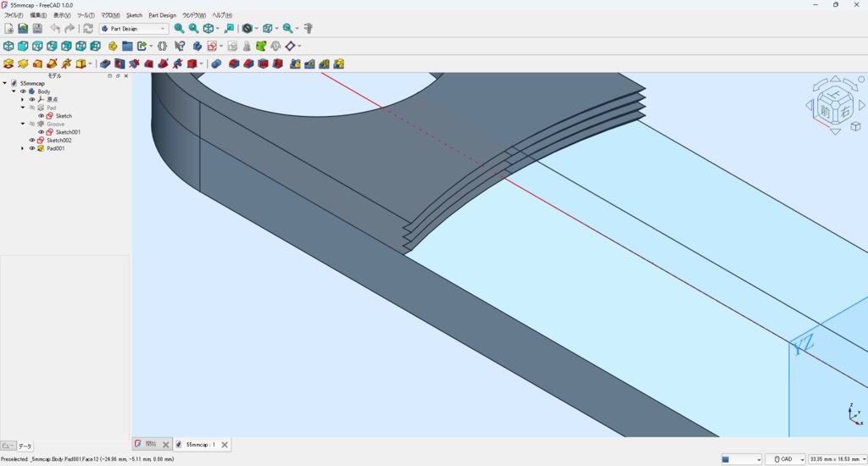Collapse the Pad tree node

pos(23,108)
